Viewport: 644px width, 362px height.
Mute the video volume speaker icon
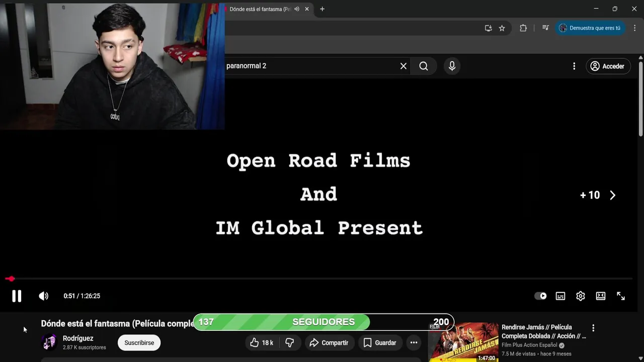(x=44, y=296)
